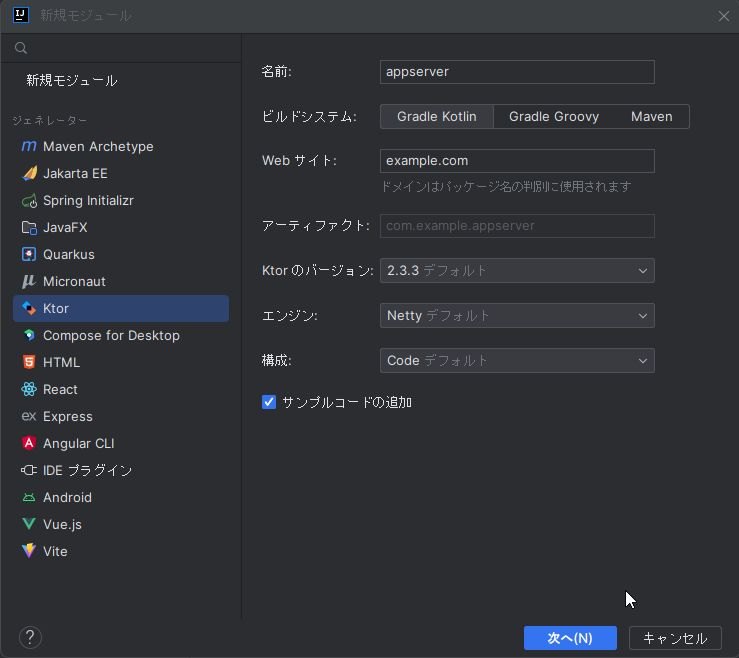
Task: Select Maven Archetype generator label
Action: coord(98,147)
